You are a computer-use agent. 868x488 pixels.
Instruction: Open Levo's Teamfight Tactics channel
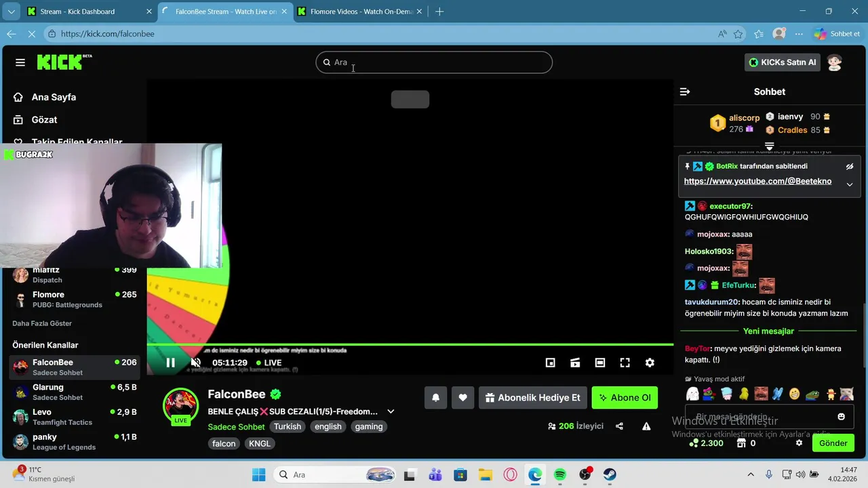point(75,417)
